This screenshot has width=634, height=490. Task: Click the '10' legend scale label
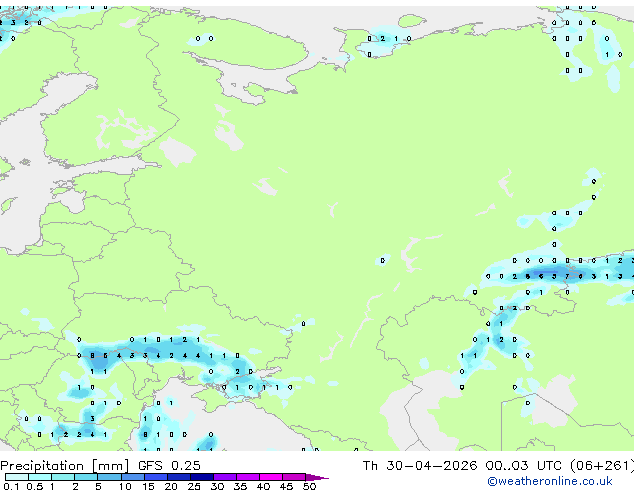tap(125, 486)
